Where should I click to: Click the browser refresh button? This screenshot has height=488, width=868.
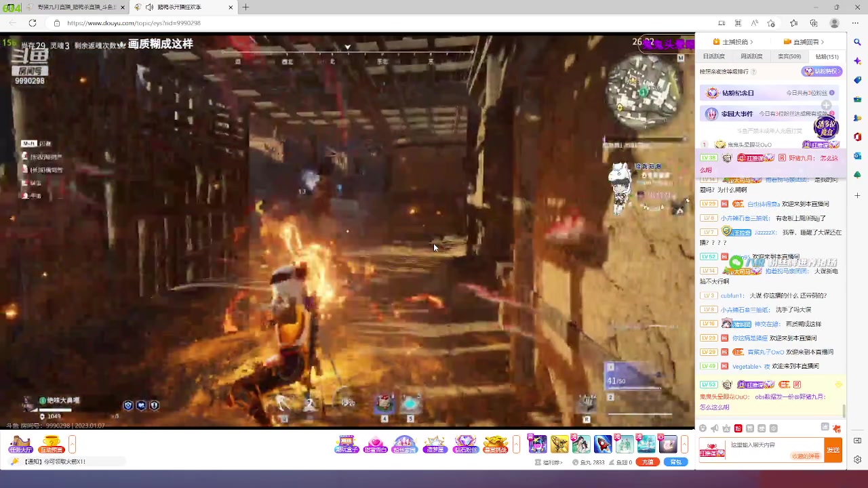tap(32, 23)
